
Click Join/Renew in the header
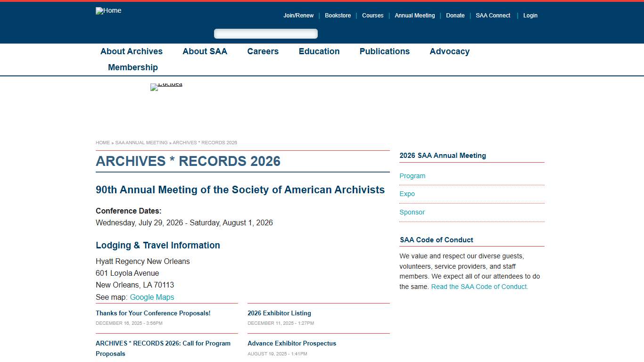298,15
